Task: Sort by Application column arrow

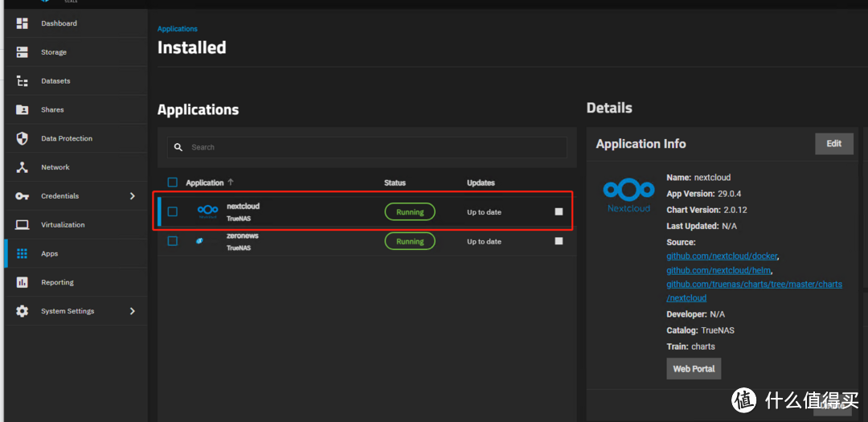Action: pyautogui.click(x=231, y=182)
